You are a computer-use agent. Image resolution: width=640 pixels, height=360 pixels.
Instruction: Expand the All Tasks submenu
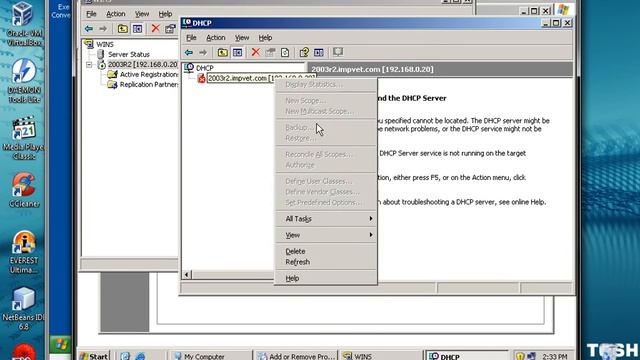(326, 219)
